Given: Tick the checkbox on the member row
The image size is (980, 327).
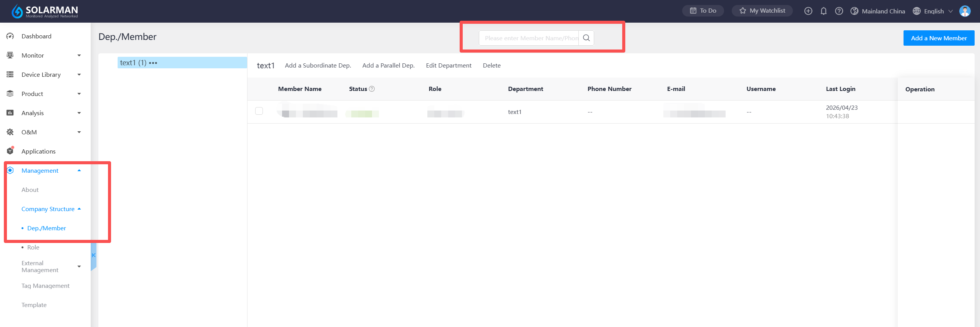Looking at the screenshot, I should [259, 111].
